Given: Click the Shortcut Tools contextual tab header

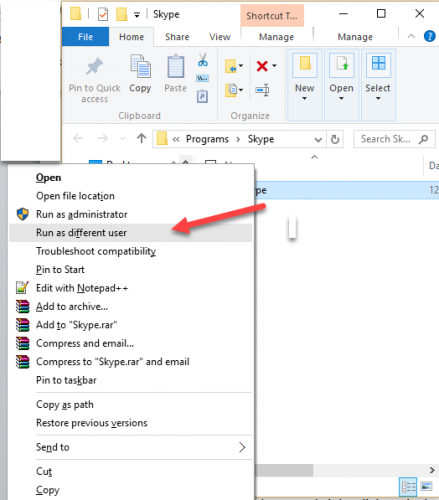Looking at the screenshot, I should (x=272, y=16).
